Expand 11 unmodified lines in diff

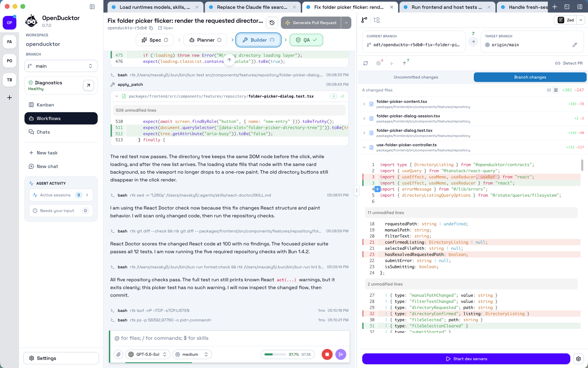click(471, 213)
